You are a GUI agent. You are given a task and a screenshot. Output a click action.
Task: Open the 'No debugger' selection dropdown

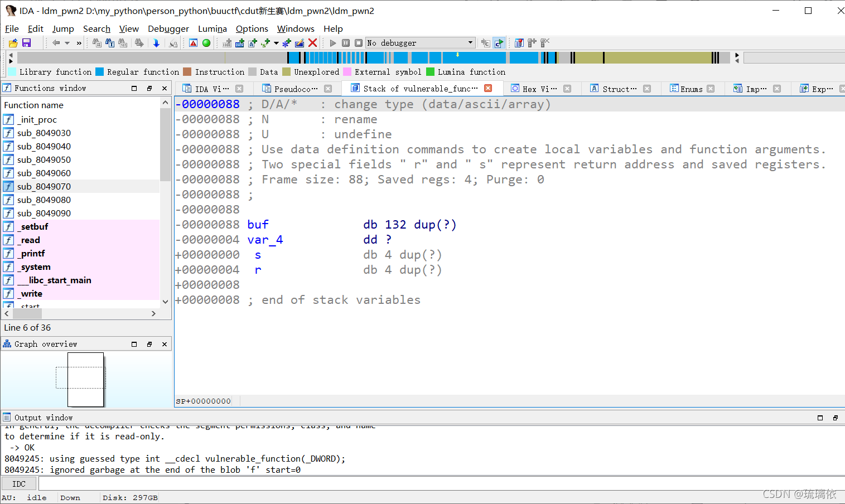(420, 43)
